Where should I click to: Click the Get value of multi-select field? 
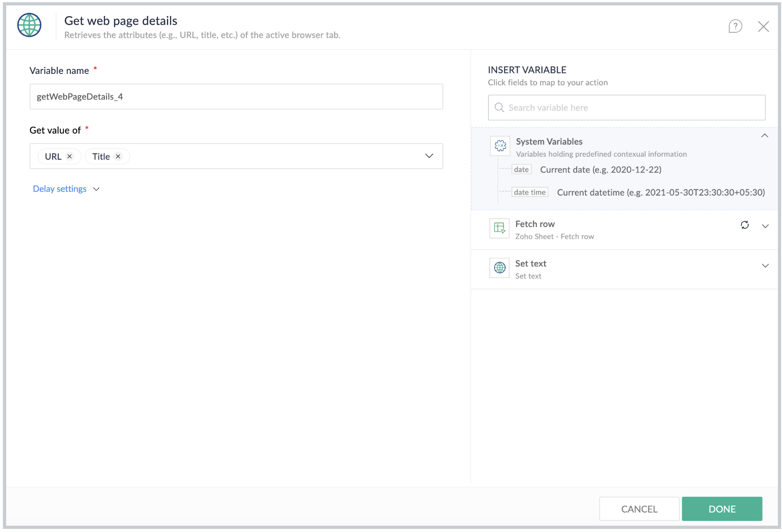(x=236, y=156)
